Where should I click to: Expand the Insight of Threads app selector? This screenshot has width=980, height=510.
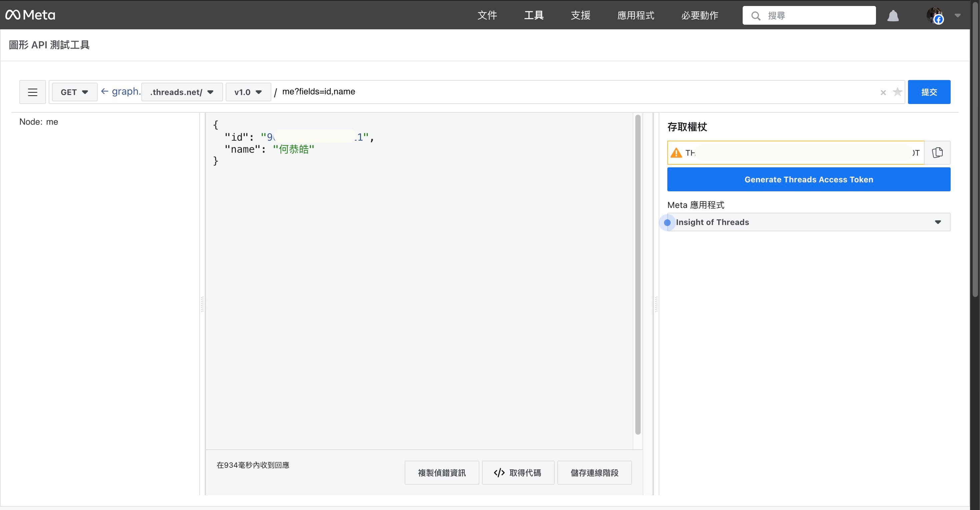tap(937, 222)
